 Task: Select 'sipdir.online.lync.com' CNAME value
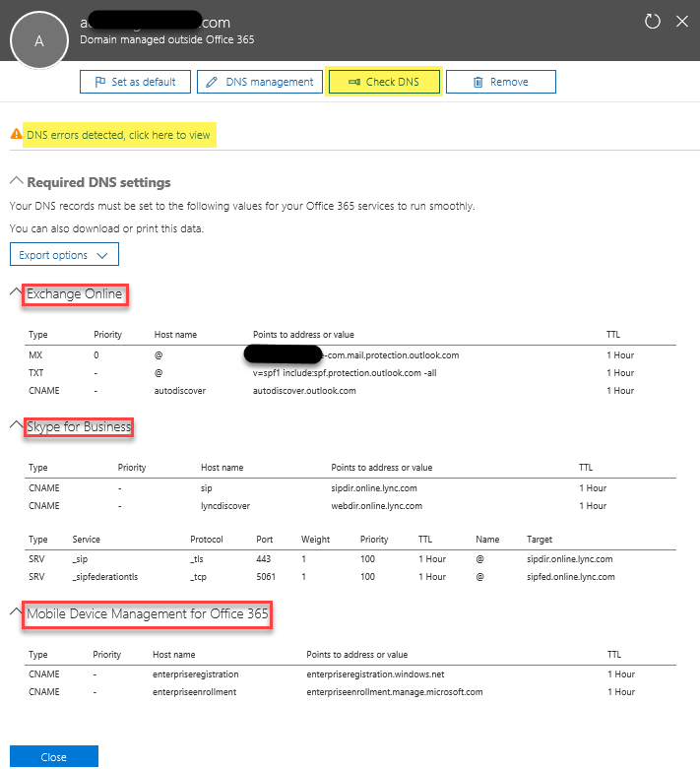[374, 488]
